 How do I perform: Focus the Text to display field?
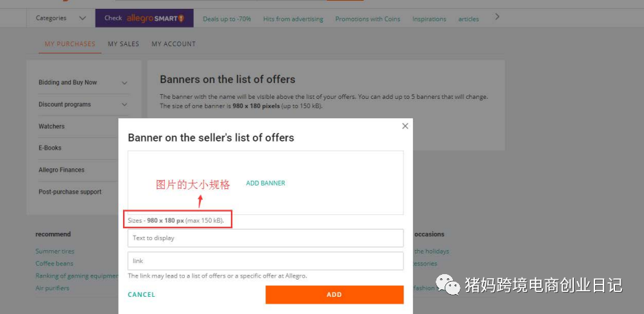pyautogui.click(x=265, y=238)
